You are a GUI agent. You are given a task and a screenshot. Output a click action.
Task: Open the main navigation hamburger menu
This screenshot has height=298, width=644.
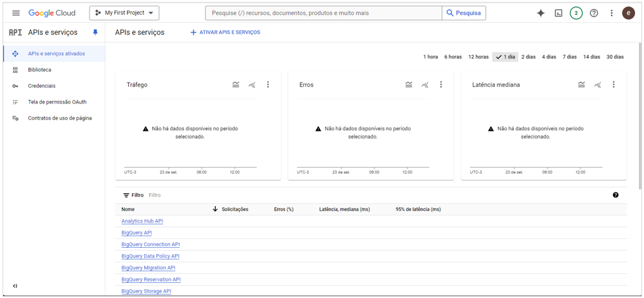point(16,13)
